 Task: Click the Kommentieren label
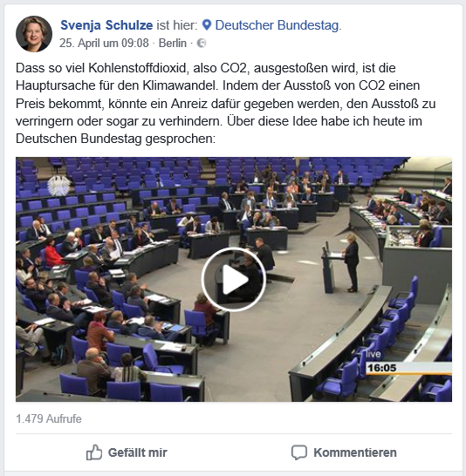(x=355, y=452)
